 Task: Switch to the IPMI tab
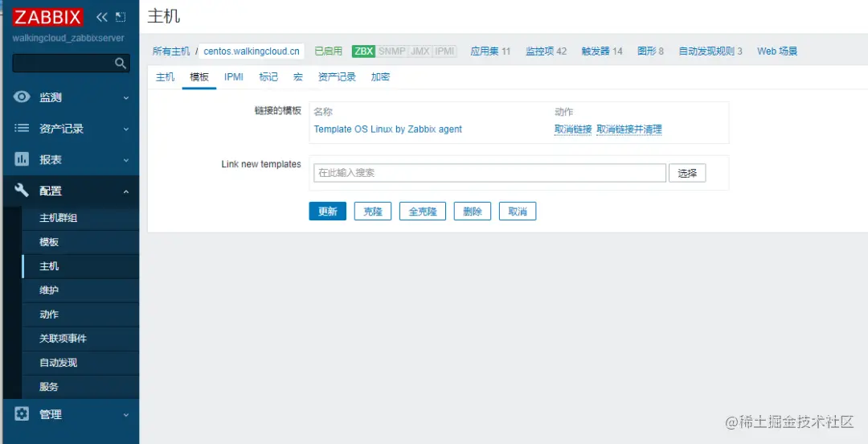[234, 77]
